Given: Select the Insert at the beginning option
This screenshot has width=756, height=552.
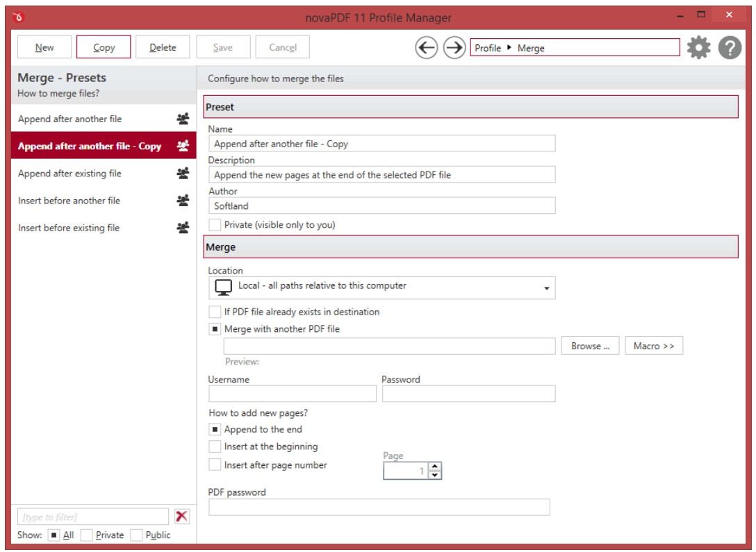Looking at the screenshot, I should click(215, 446).
